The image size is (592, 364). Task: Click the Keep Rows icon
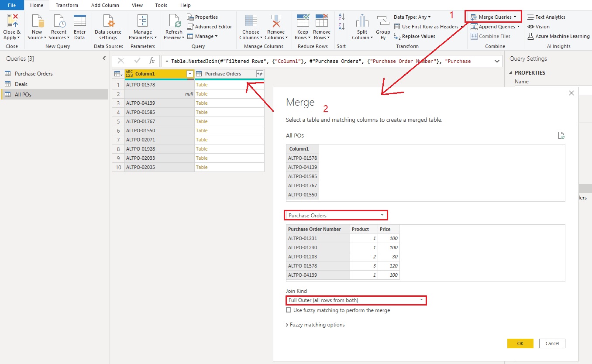pos(303,21)
